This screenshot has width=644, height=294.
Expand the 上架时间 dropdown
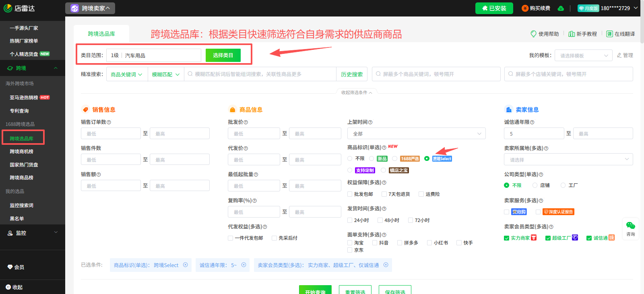tap(416, 134)
